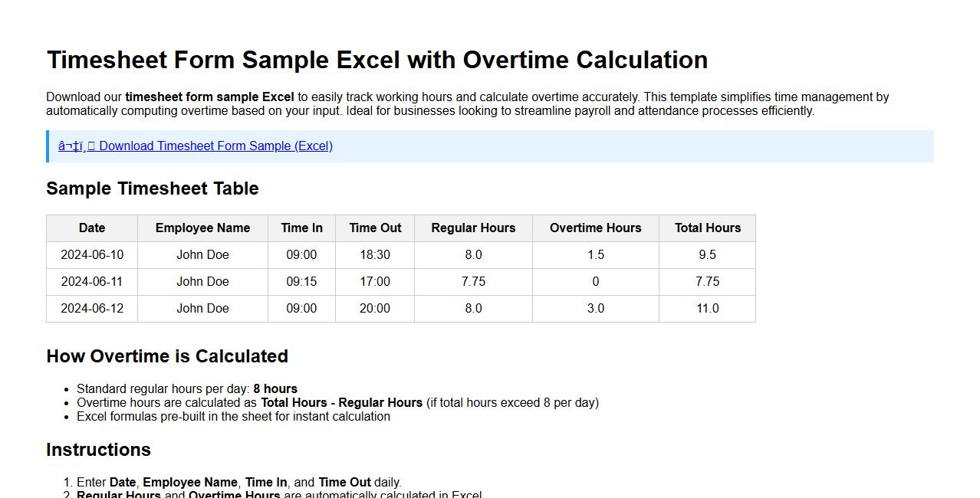This screenshot has height=498, width=980.
Task: Select the 11.0 total hours cell
Action: point(706,308)
